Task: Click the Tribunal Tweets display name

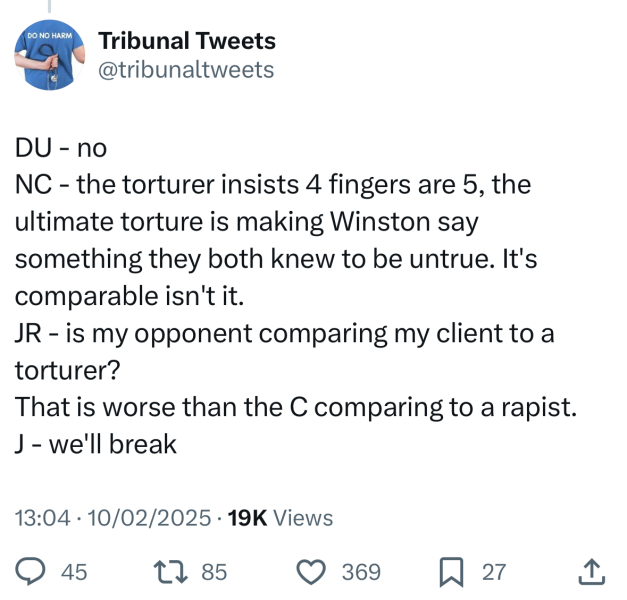Action: [x=187, y=42]
